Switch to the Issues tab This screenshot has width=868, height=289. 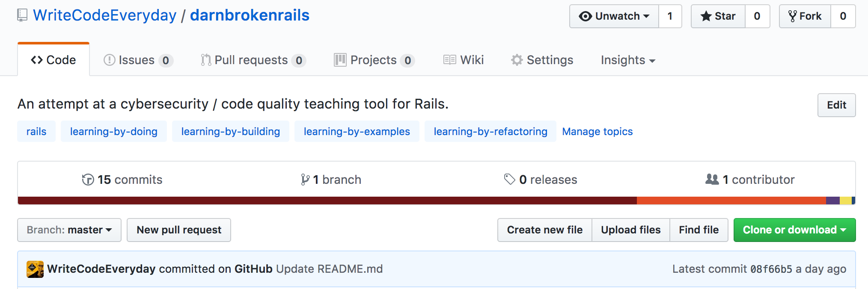pos(138,60)
